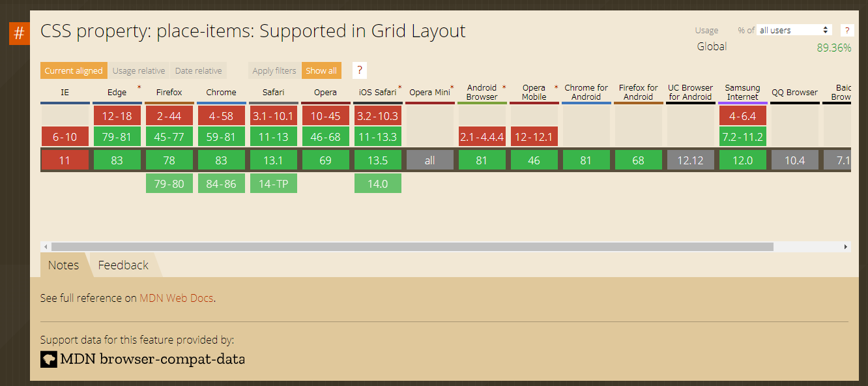Select the QQ Browser 10.4 cell

tap(795, 160)
